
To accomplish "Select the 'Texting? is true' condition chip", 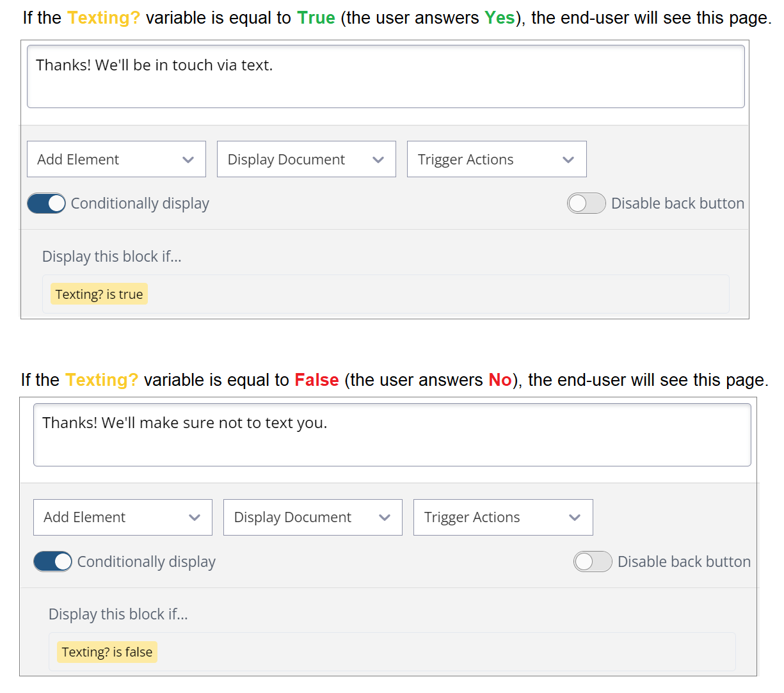I will [99, 294].
